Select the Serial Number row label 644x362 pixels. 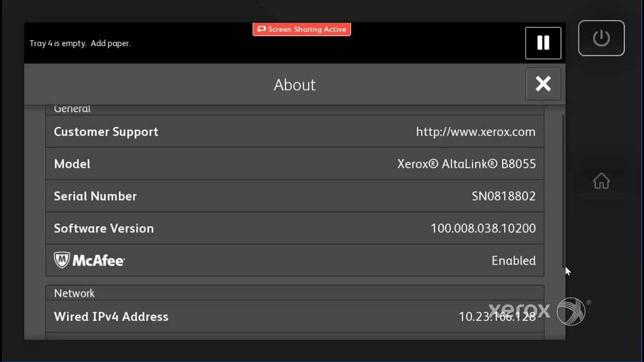click(x=95, y=196)
